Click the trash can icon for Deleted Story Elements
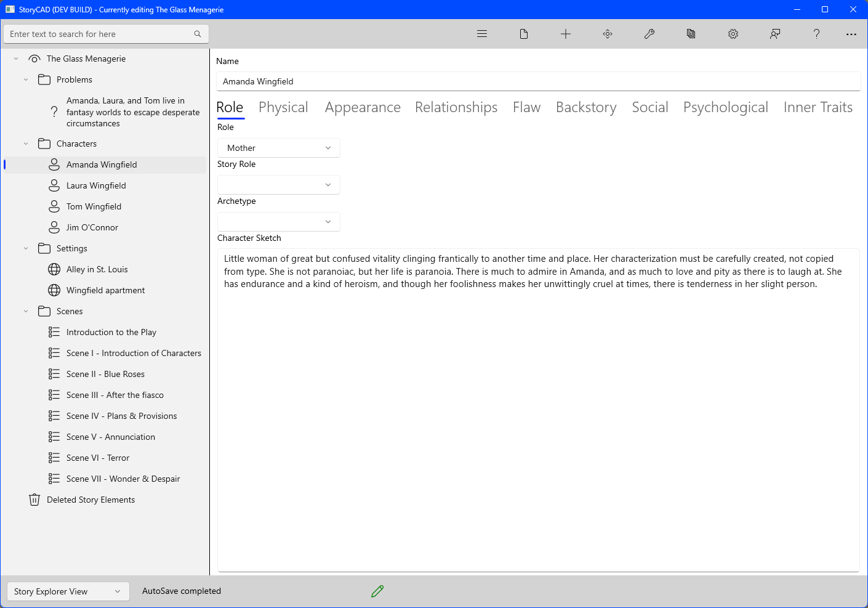 [34, 500]
